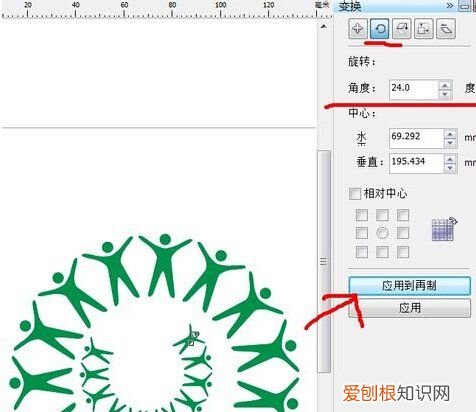Screen dimensions: 476x412
Task: Increase vertical center value with up arrow
Action: pos(450,160)
